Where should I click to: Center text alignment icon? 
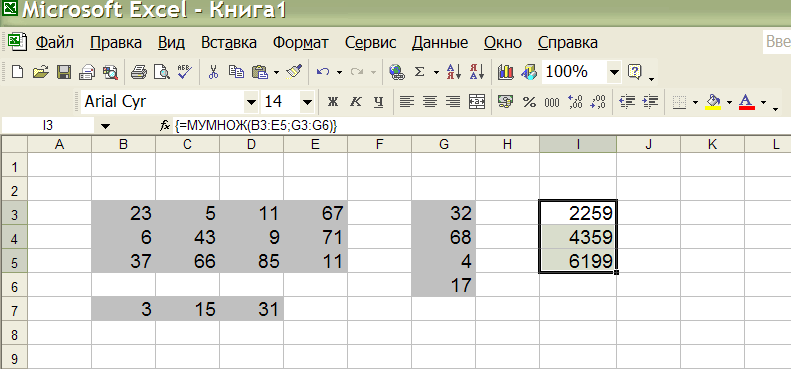430,101
